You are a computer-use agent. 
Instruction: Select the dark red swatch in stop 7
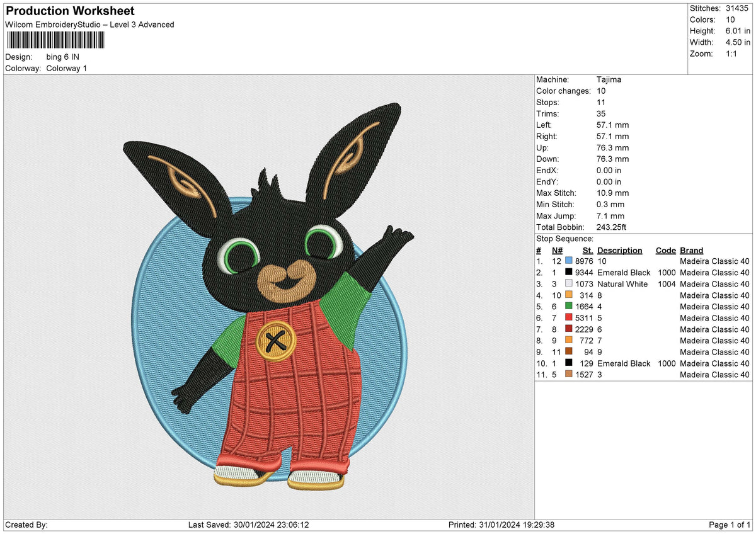(x=569, y=329)
